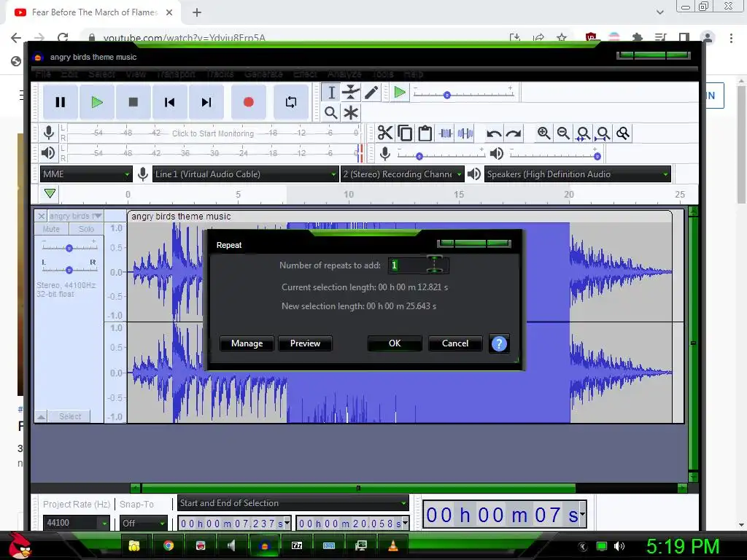Confirm the Repeat dialog with OK
Screen dimensions: 747x560
coord(395,343)
